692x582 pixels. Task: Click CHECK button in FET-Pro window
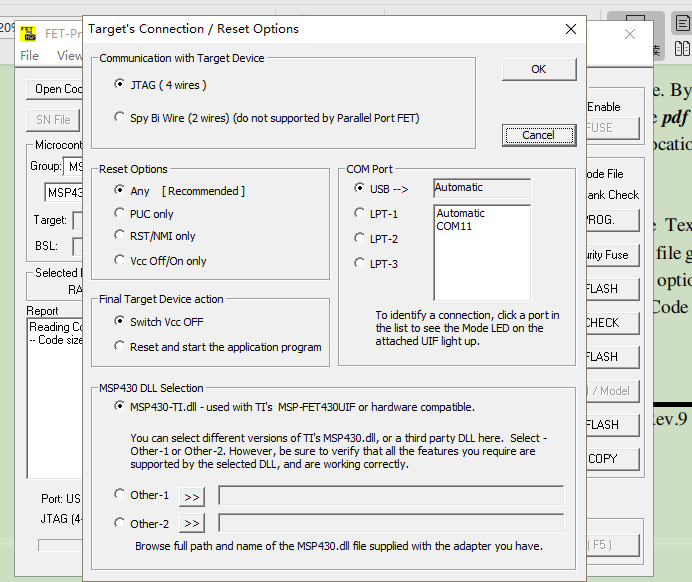(x=613, y=323)
